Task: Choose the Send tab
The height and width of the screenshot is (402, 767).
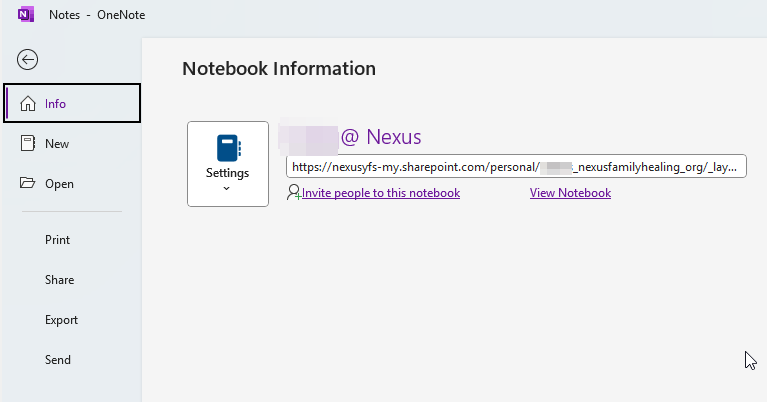Action: [72, 360]
